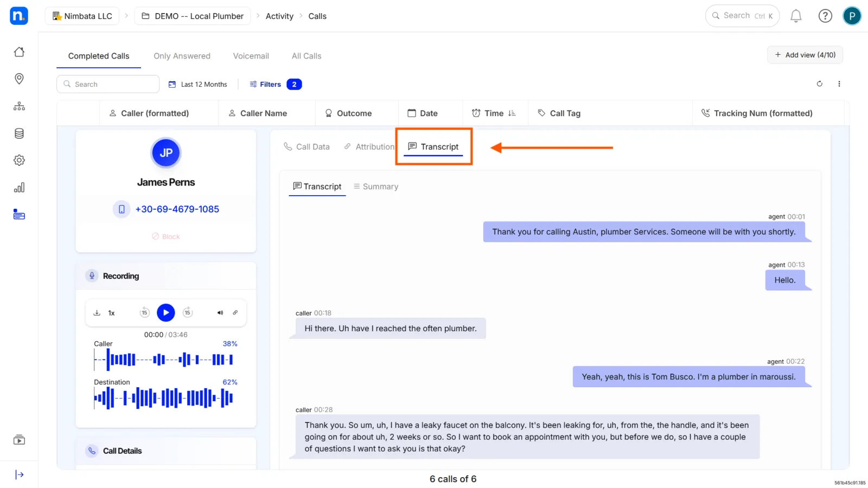Screen dimensions: 868x488
Task: Open the help question mark icon
Action: click(x=825, y=16)
